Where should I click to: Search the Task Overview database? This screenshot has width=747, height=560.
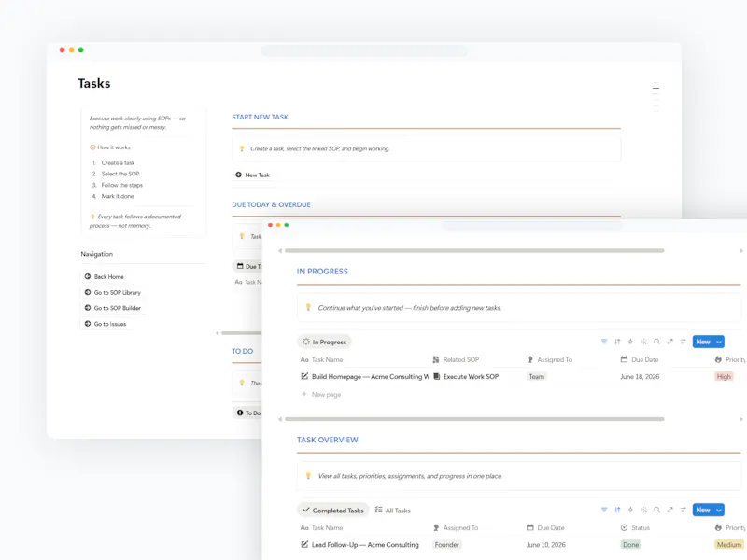click(x=656, y=510)
